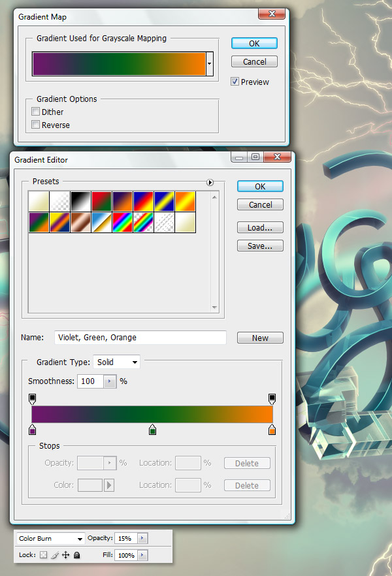Screen dimensions: 392x576
Task: Select the violet color stop
Action: click(x=32, y=430)
